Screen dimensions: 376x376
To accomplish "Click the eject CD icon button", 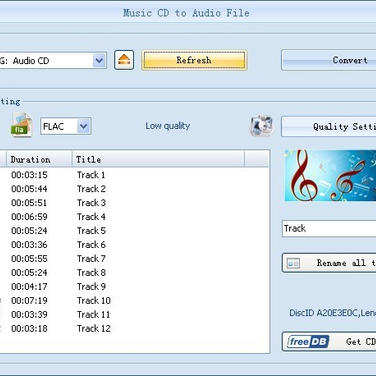I will pos(124,60).
